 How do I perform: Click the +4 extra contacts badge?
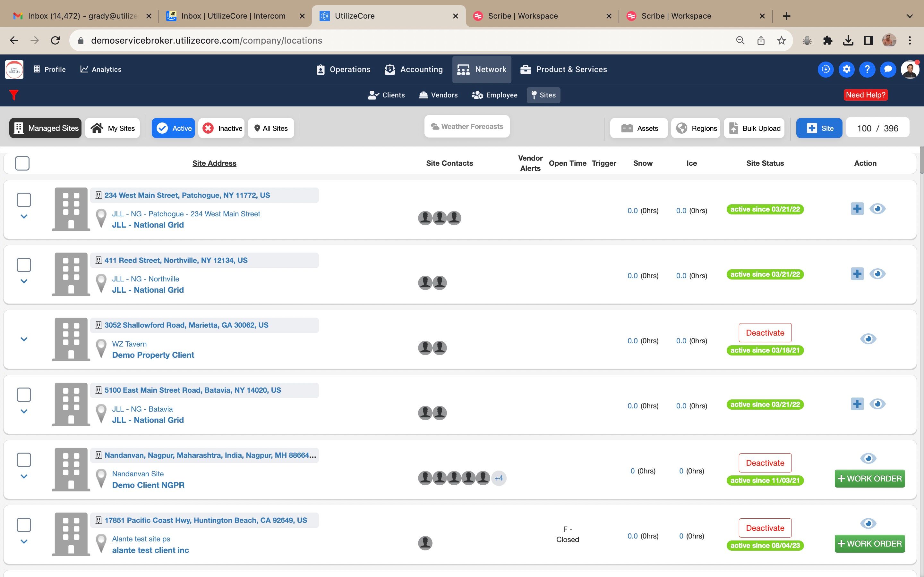pos(498,478)
